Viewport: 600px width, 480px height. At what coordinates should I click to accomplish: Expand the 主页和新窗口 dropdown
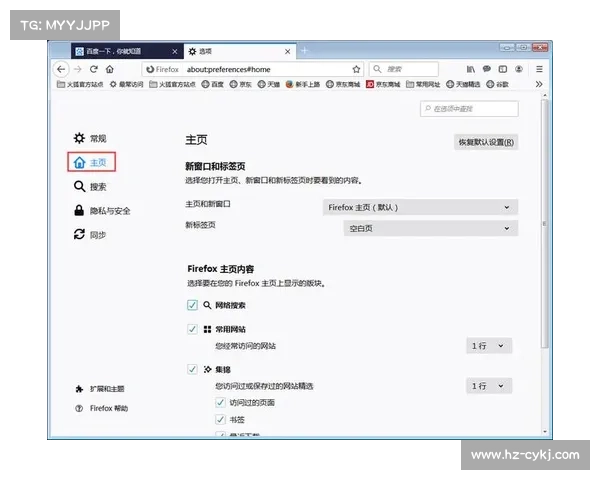pos(420,207)
